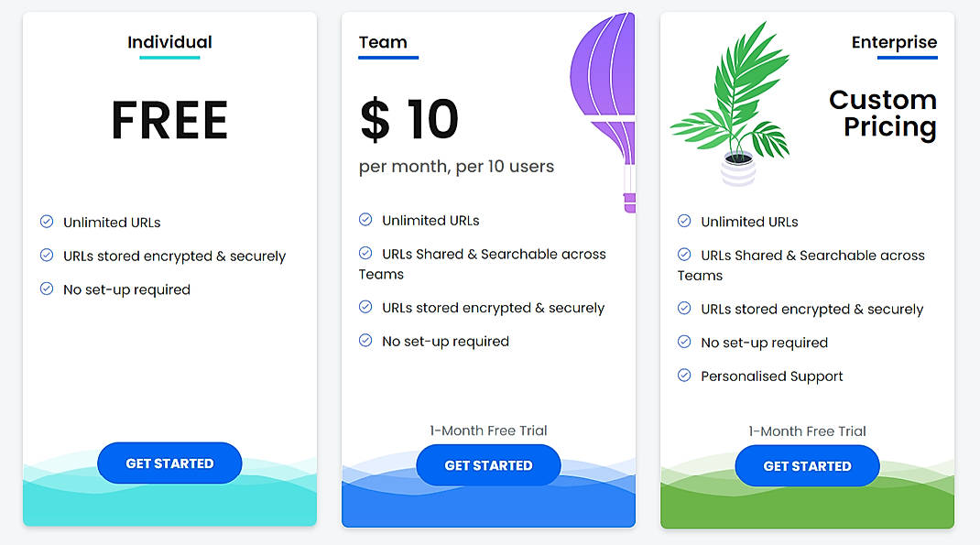Click the checkmark icon beside Personalised Support
The width and height of the screenshot is (980, 545).
click(x=683, y=375)
